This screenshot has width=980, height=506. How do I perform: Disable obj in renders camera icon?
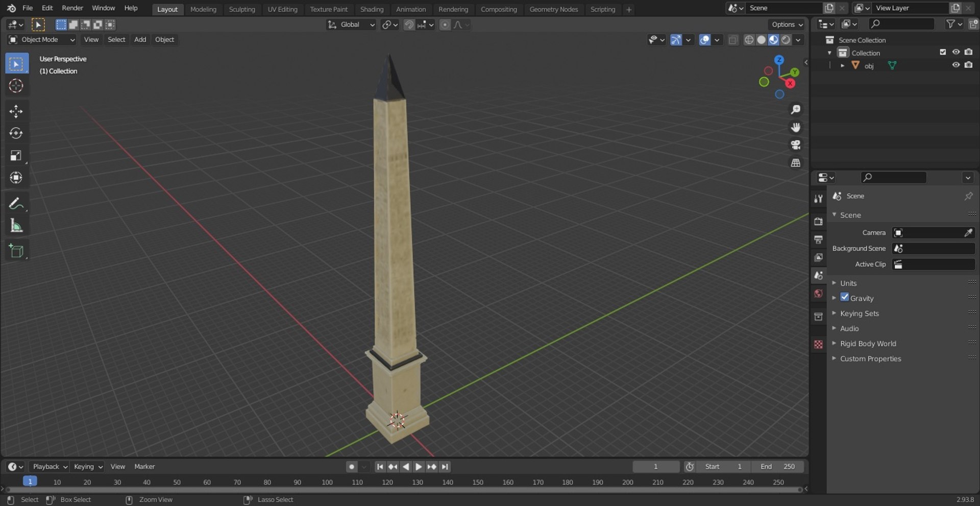coord(968,65)
